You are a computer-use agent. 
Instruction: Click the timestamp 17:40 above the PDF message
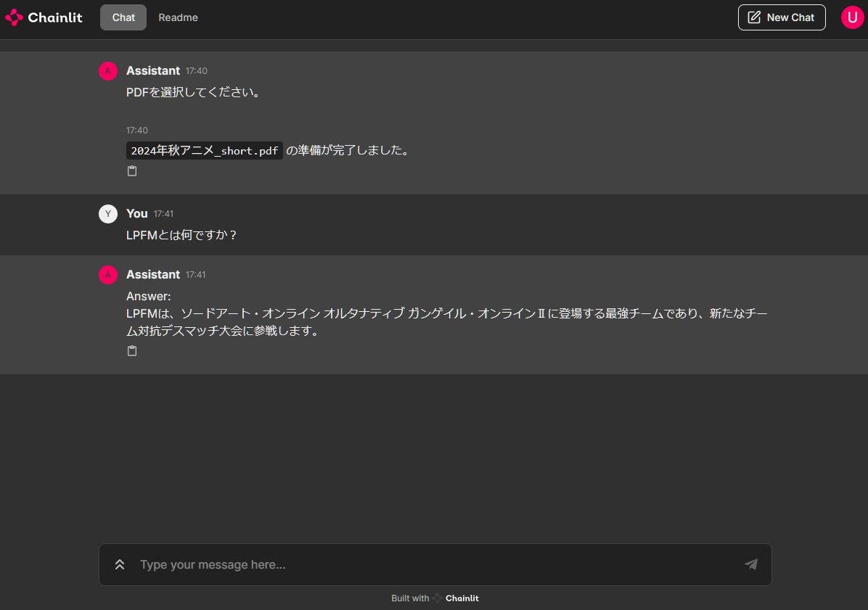pyautogui.click(x=137, y=130)
